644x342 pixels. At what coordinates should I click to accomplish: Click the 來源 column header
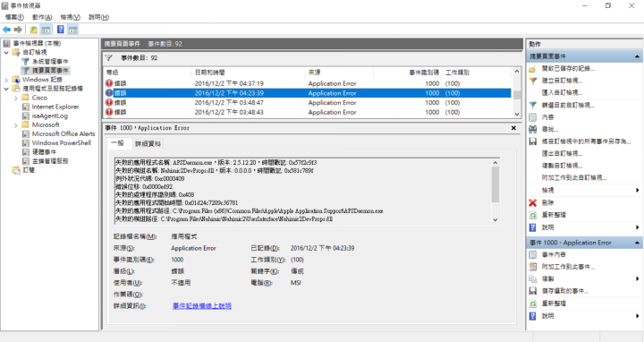pos(339,73)
